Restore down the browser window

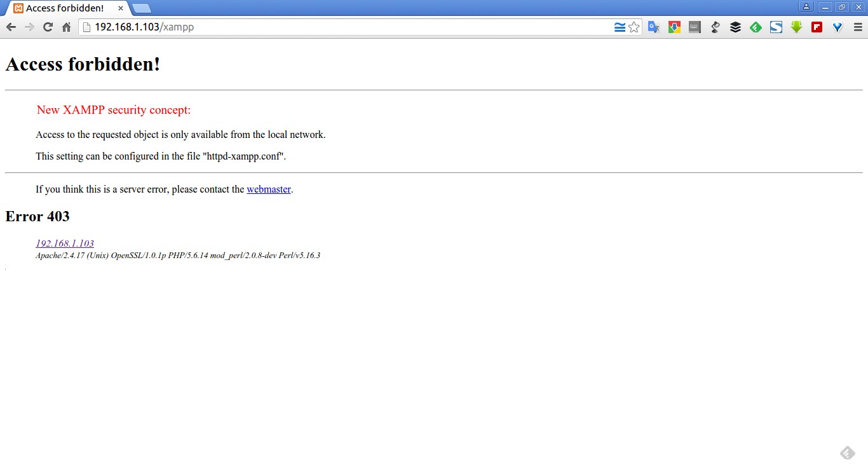click(x=842, y=7)
